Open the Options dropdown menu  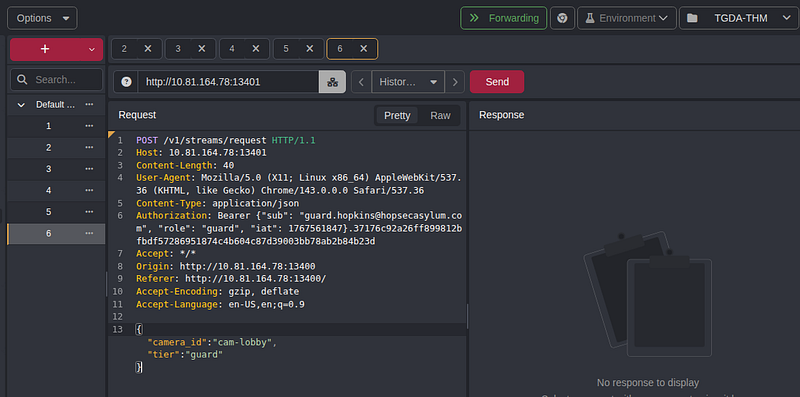point(42,18)
